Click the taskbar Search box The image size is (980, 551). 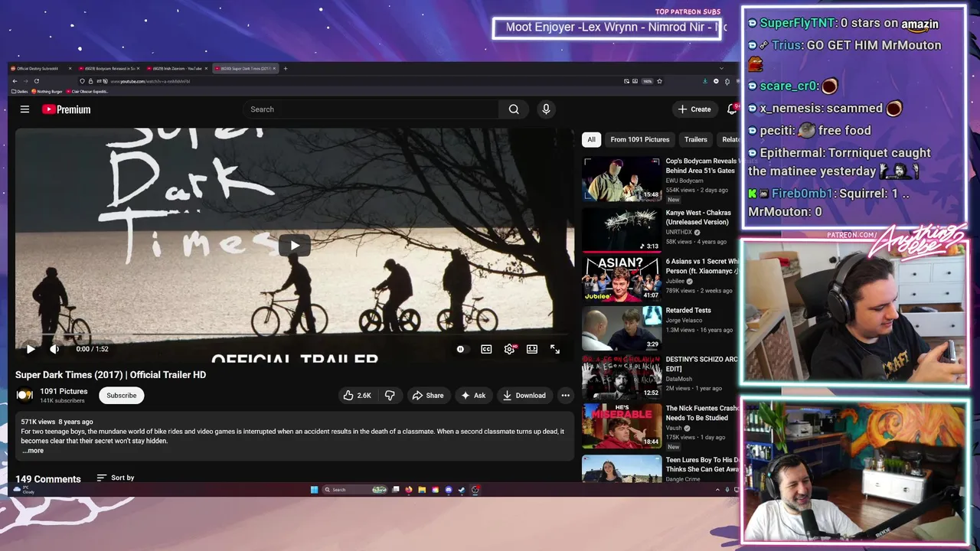[354, 490]
